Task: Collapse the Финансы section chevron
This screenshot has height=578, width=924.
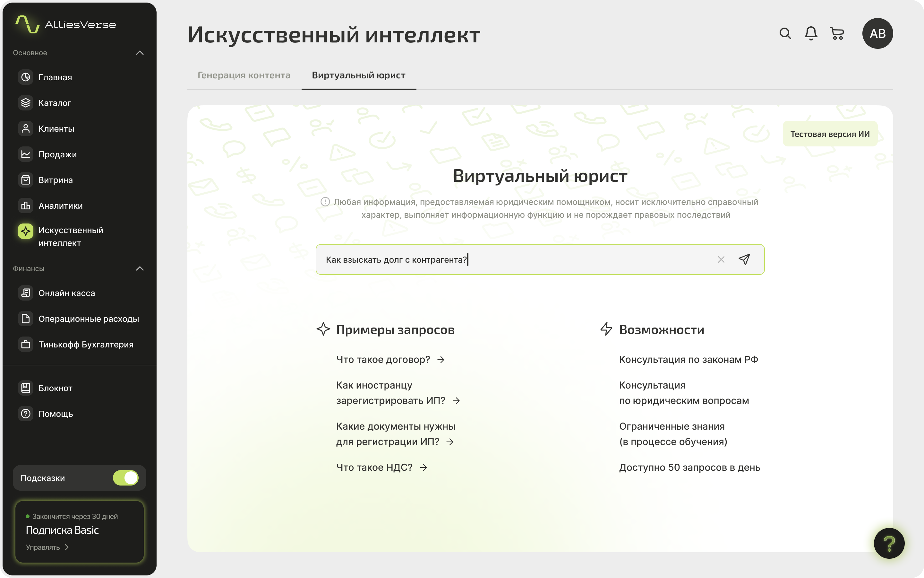Action: 140,268
